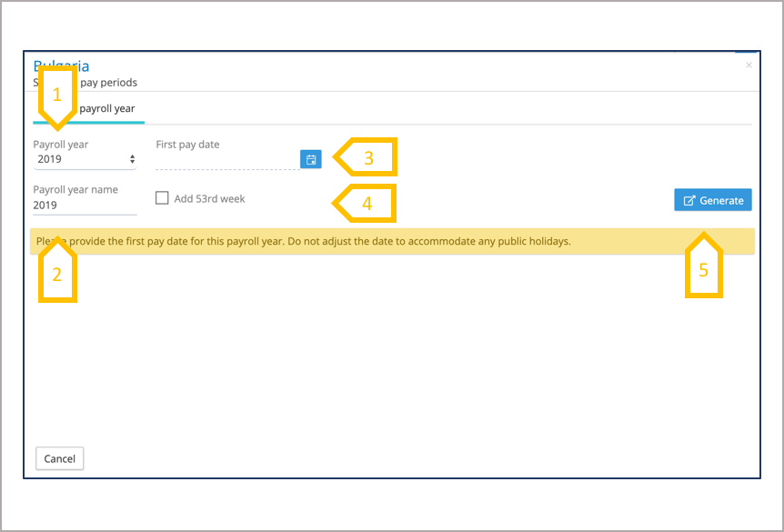Click the Payroll year dropdown arrows
This screenshot has width=784, height=532.
133,159
